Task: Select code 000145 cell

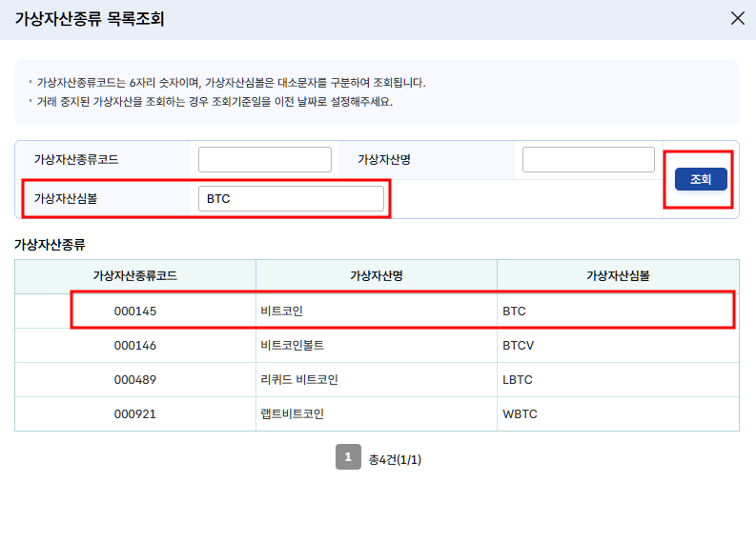Action: pos(135,312)
